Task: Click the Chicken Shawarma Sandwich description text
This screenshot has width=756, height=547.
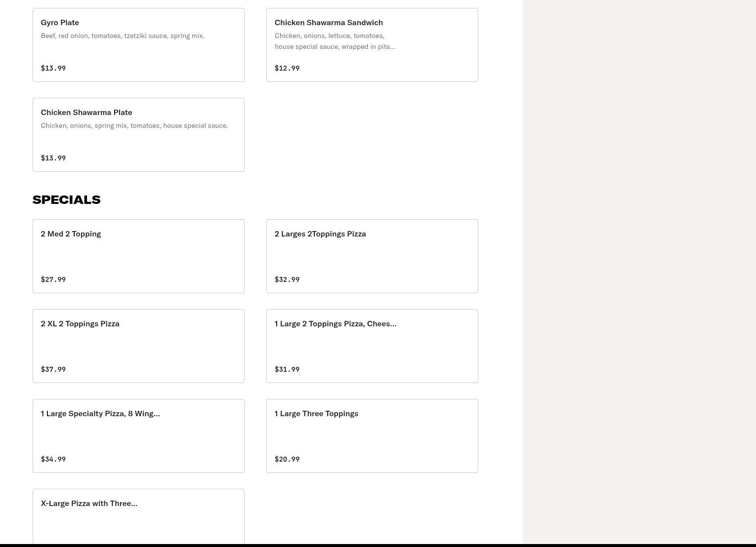Action: (x=335, y=41)
